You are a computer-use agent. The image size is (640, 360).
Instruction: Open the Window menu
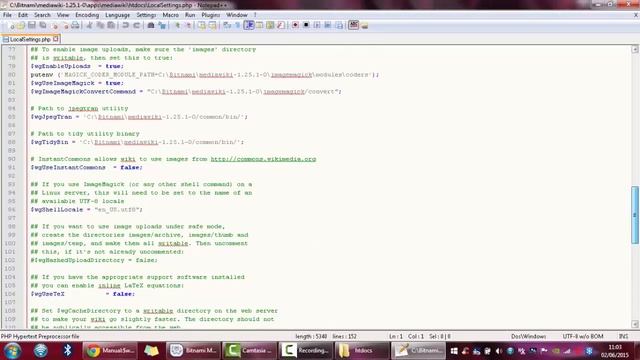pos(237,15)
